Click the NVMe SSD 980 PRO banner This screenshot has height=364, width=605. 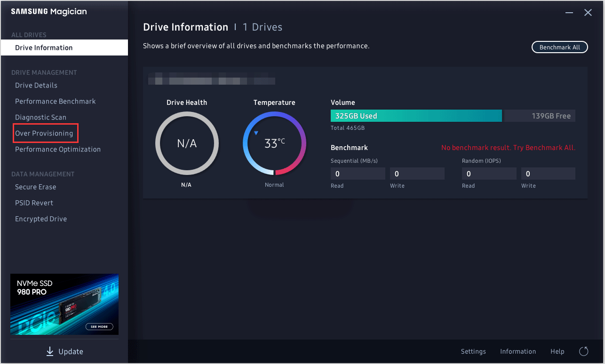tap(64, 304)
